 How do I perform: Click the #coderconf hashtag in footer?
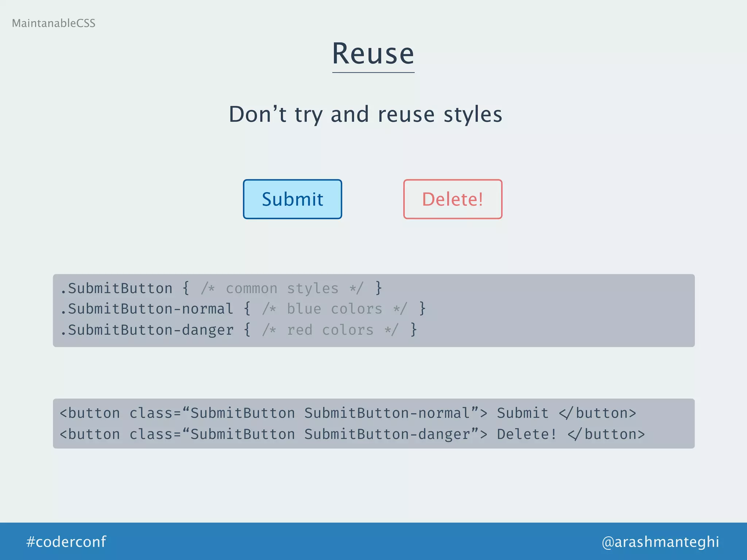[66, 541]
